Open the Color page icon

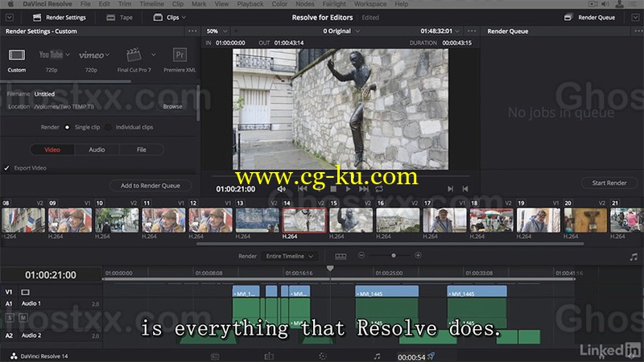tap(323, 356)
